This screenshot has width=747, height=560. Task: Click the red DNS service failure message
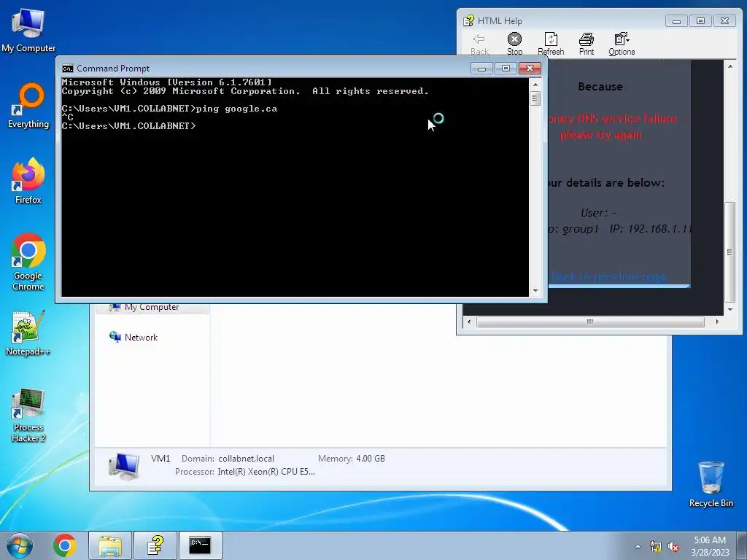612,127
